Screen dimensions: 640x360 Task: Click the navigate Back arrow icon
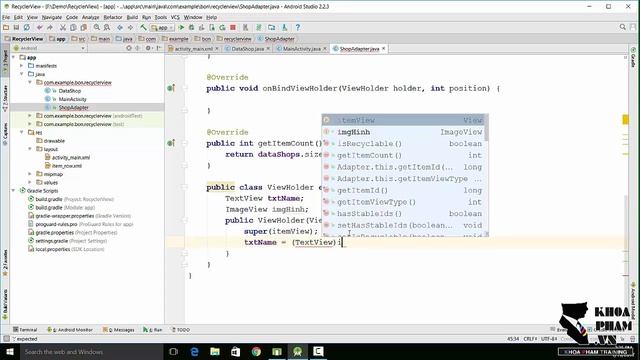pos(120,27)
